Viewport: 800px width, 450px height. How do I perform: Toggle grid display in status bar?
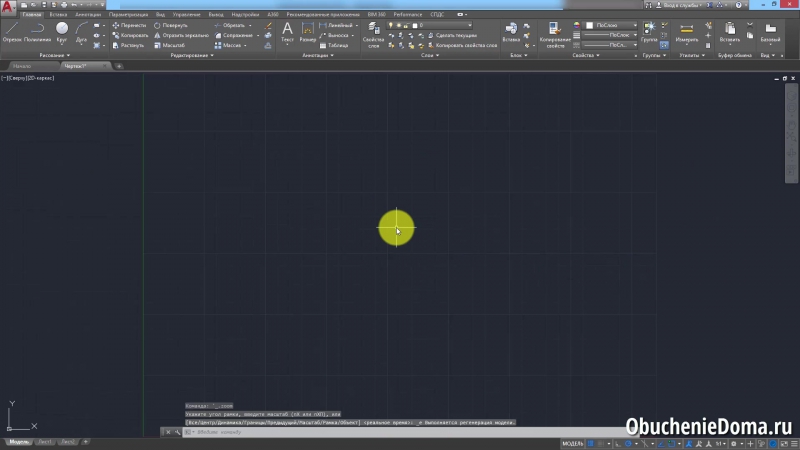[x=590, y=444]
